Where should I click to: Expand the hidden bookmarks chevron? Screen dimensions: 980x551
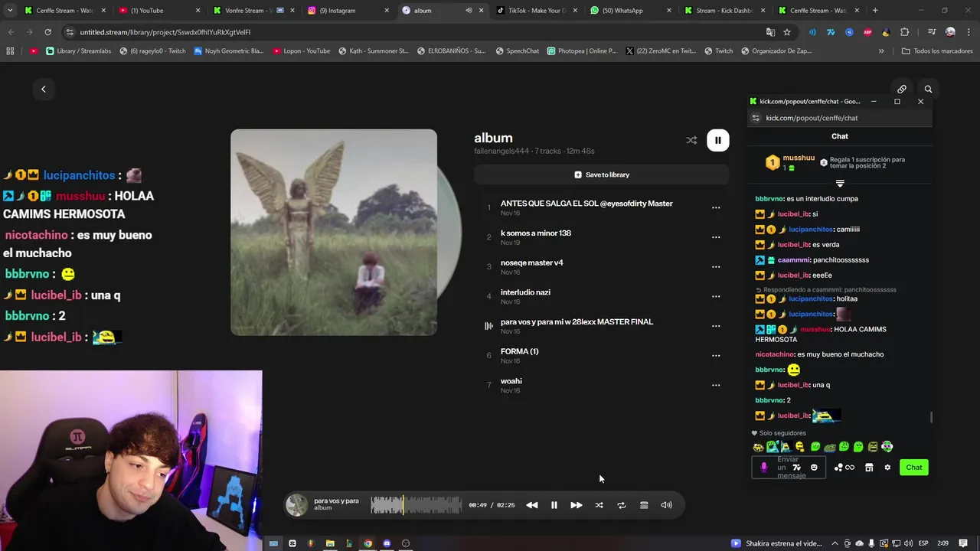[x=881, y=51]
